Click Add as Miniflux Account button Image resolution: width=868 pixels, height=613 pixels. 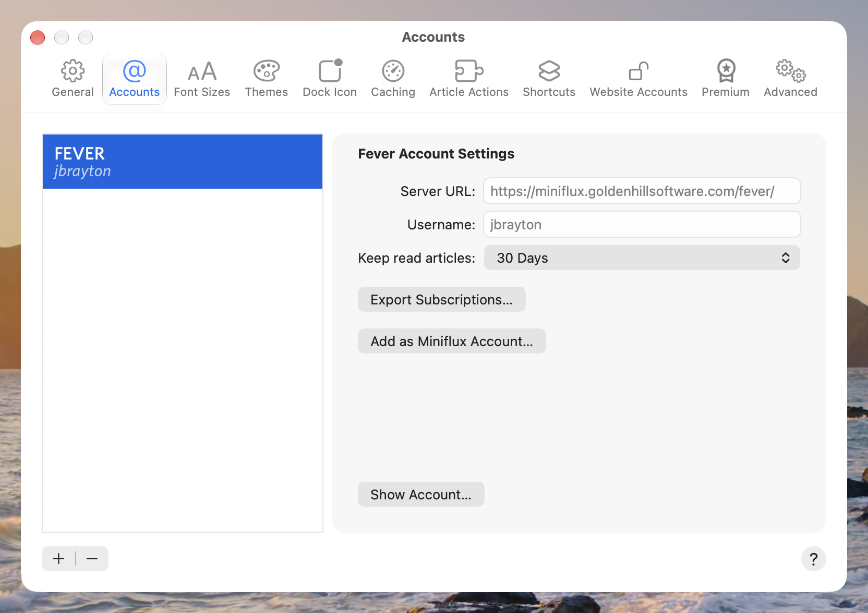[452, 341]
